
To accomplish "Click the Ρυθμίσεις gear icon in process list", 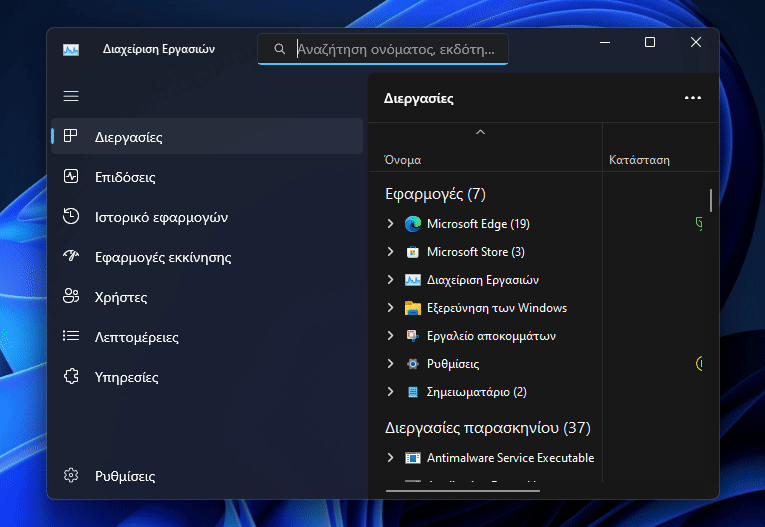I will [x=413, y=364].
